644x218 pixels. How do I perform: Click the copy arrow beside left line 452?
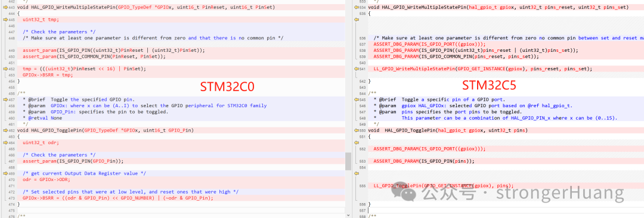[5, 68]
